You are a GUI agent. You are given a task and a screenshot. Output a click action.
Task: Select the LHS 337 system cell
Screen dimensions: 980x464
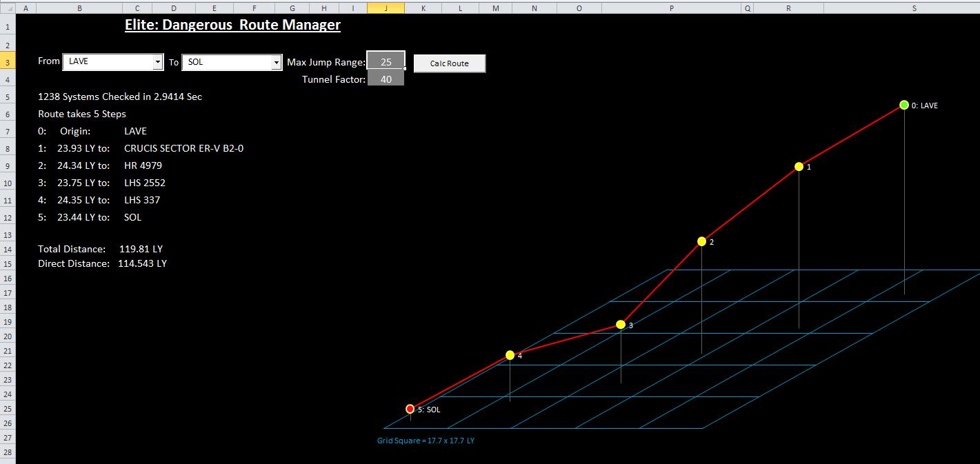(x=142, y=200)
